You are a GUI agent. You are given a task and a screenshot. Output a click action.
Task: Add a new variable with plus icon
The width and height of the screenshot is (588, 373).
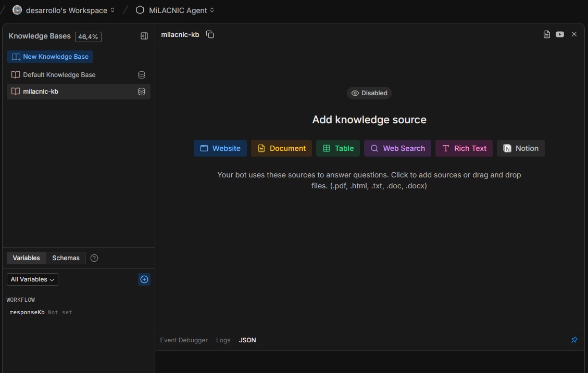click(144, 279)
